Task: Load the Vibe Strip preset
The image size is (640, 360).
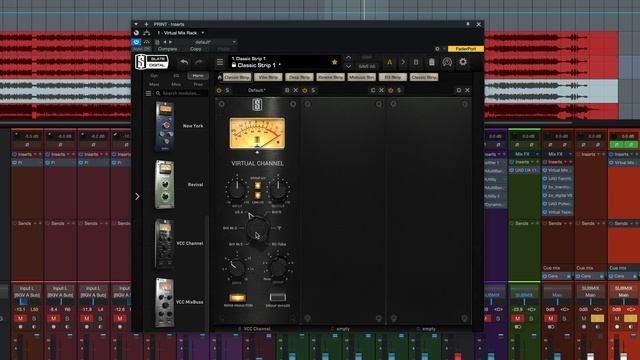Action: tap(268, 77)
